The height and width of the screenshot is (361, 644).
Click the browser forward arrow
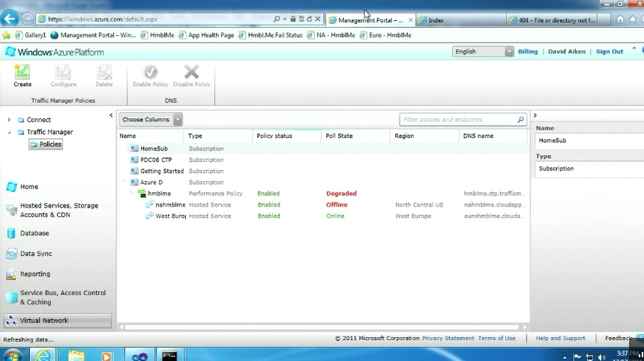(x=27, y=19)
